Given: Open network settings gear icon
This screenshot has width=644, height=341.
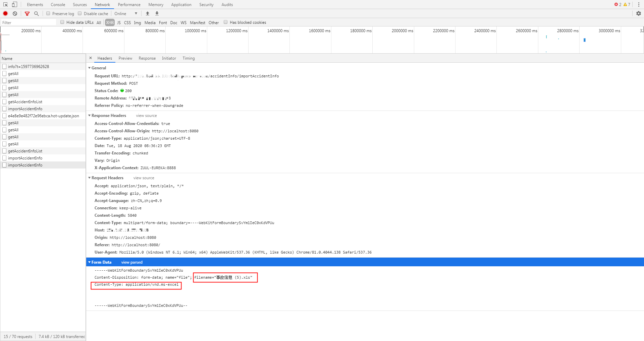Looking at the screenshot, I should click(x=639, y=13).
